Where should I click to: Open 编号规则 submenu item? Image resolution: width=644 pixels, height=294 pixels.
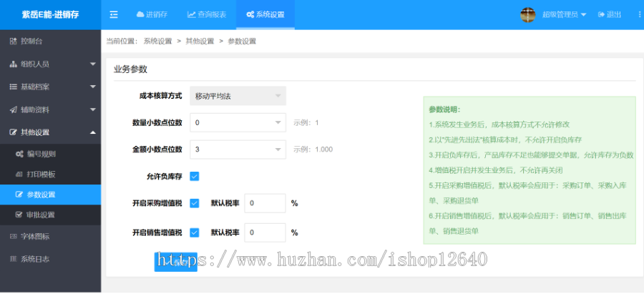[51, 154]
